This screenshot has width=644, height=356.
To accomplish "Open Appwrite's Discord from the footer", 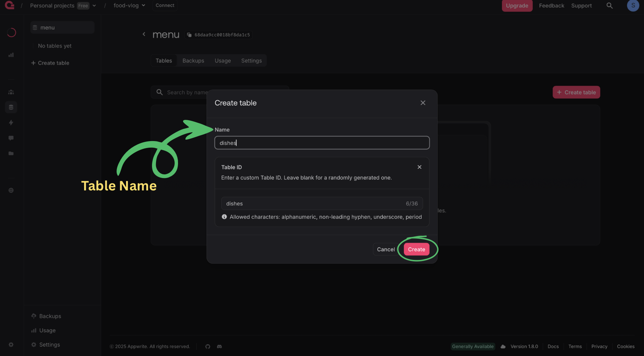I will pos(219,346).
